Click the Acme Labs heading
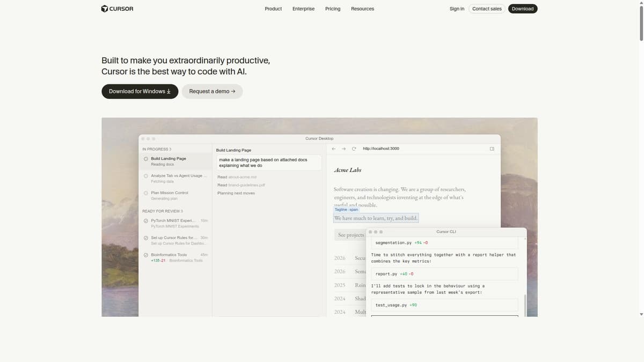Image resolution: width=644 pixels, height=362 pixels. 348,170
